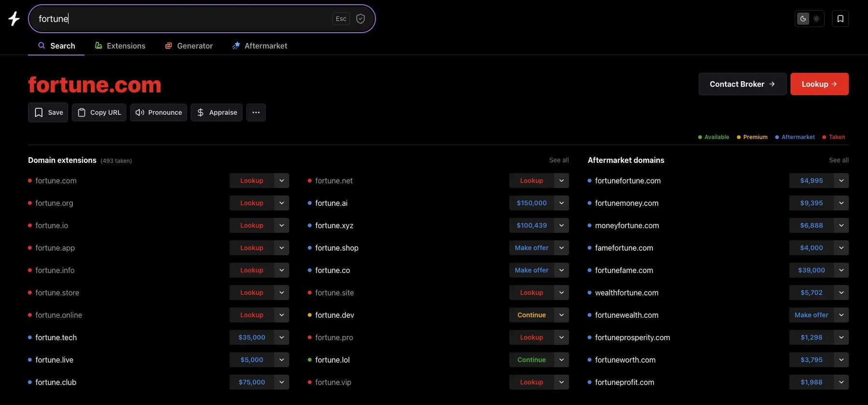This screenshot has height=405, width=868.
Task: Click the Taken legend label
Action: point(837,137)
